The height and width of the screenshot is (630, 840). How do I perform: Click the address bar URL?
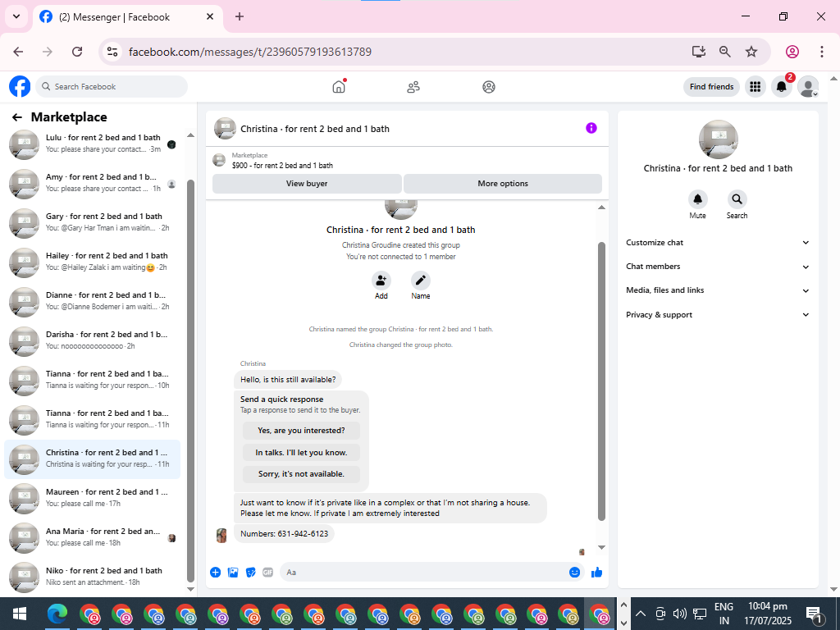point(250,52)
